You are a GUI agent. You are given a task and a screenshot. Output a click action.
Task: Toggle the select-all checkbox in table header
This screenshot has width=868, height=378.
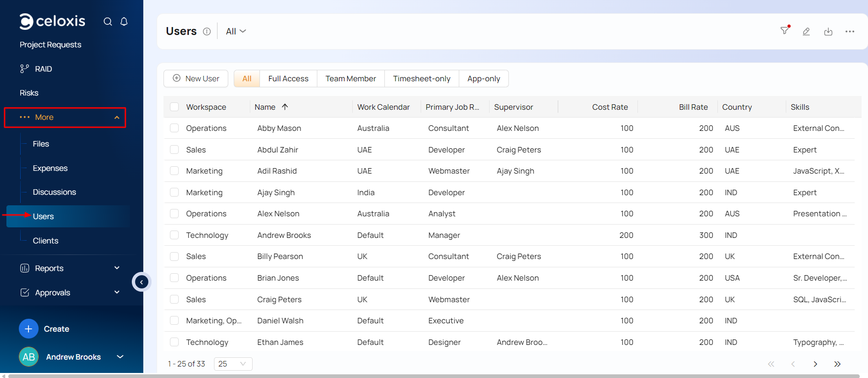click(175, 107)
